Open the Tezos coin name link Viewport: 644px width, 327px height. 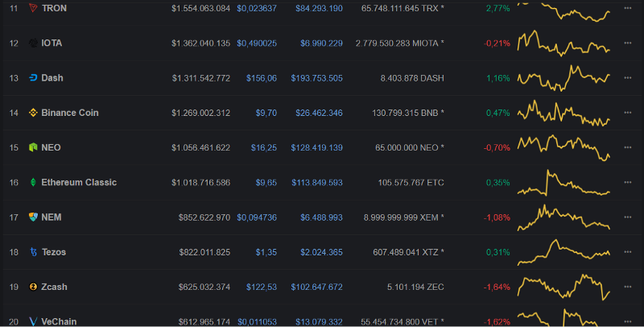[x=54, y=252]
